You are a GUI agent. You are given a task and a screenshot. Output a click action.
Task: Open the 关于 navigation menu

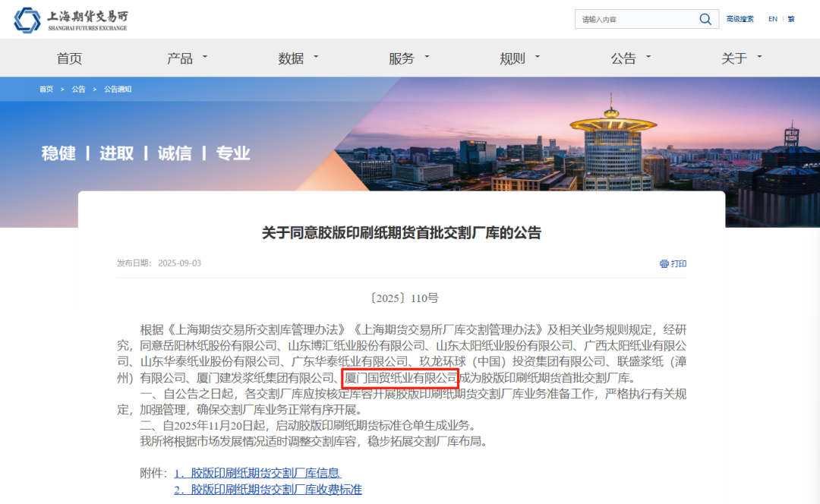tap(734, 58)
